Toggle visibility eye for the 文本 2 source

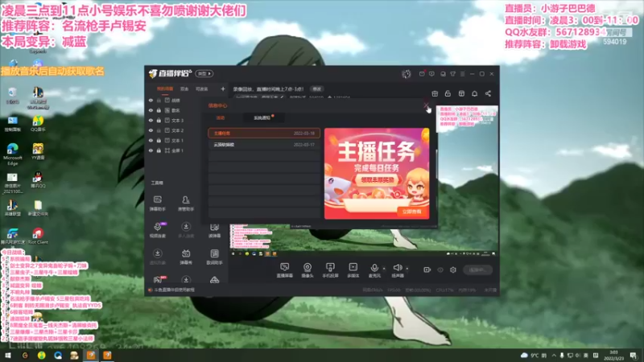point(151,130)
